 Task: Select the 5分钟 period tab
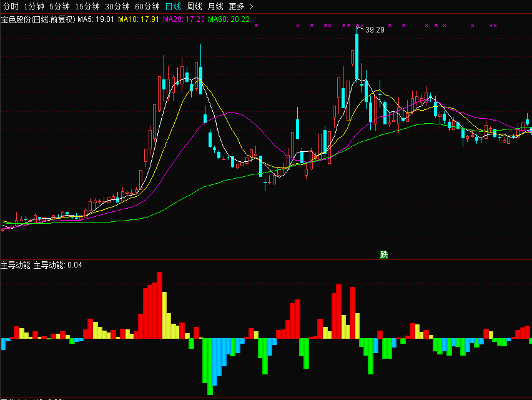click(x=59, y=6)
